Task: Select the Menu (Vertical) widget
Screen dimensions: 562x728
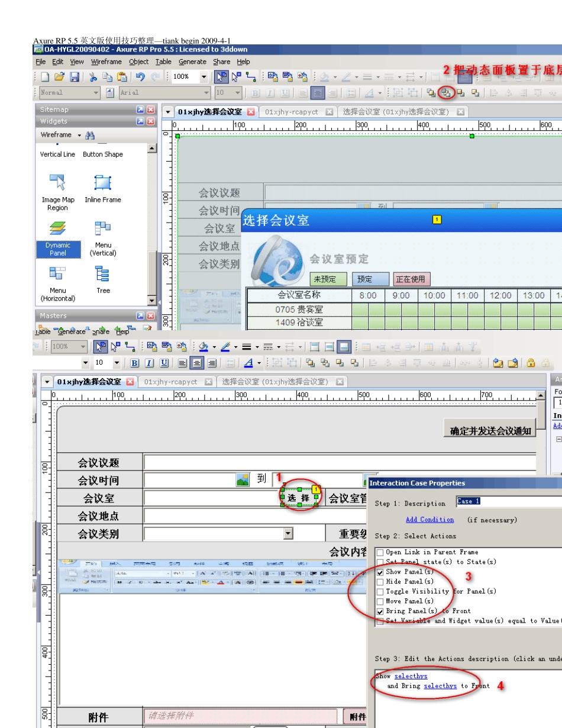Action: [x=103, y=238]
